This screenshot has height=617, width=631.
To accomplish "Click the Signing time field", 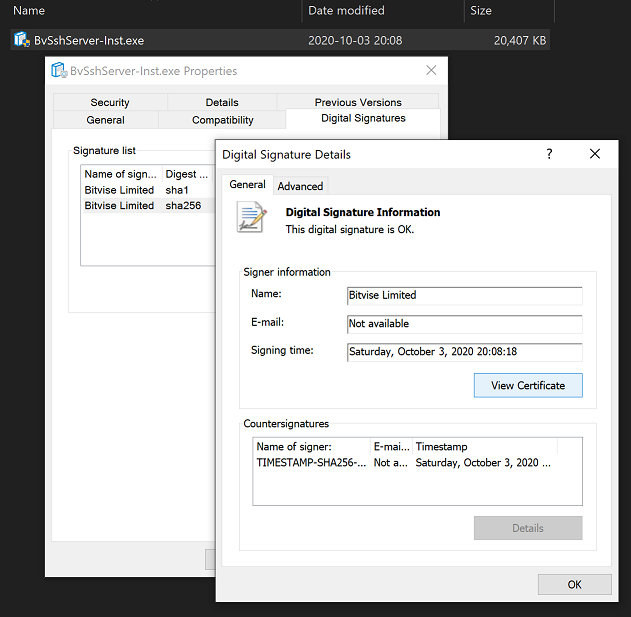I will point(464,352).
